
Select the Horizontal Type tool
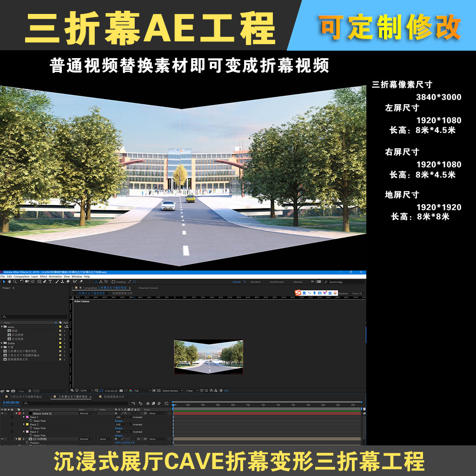point(50,282)
